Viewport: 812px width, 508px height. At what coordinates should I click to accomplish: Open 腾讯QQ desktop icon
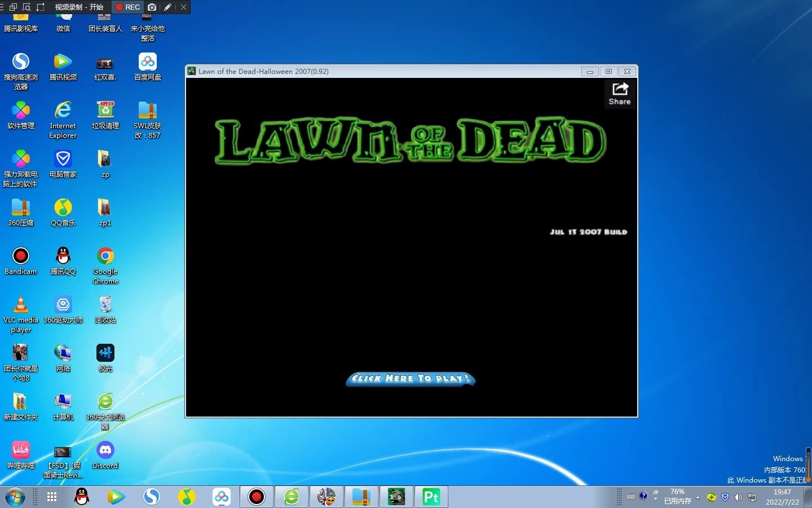tap(63, 261)
